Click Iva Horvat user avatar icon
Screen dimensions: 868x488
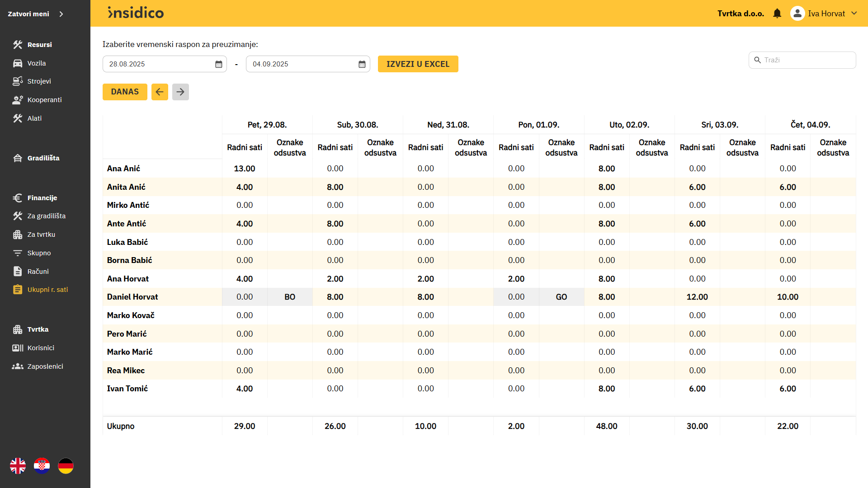797,14
